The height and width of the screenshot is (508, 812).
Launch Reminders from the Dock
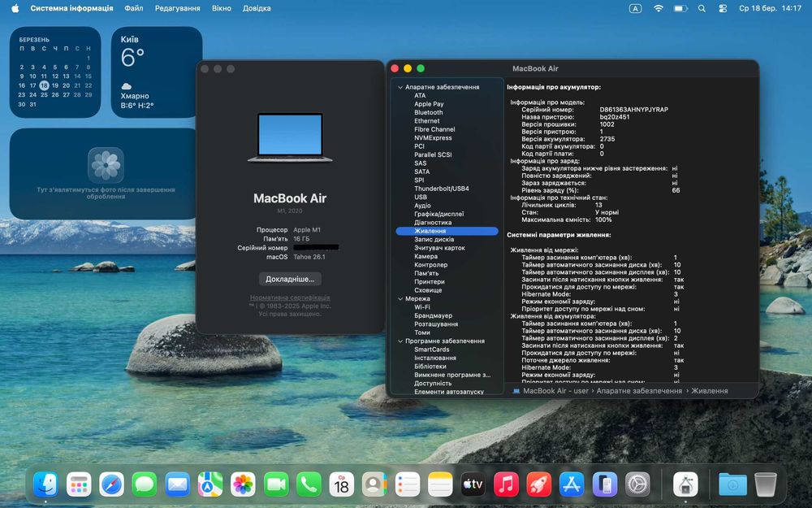(x=408, y=484)
